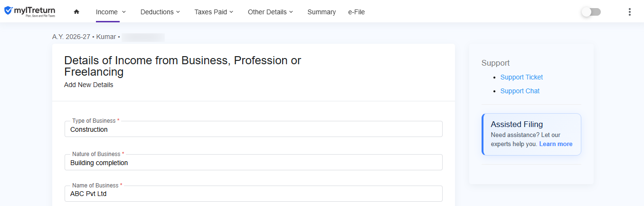The width and height of the screenshot is (644, 206).
Task: Click the Kumar name in breadcrumb
Action: 106,37
